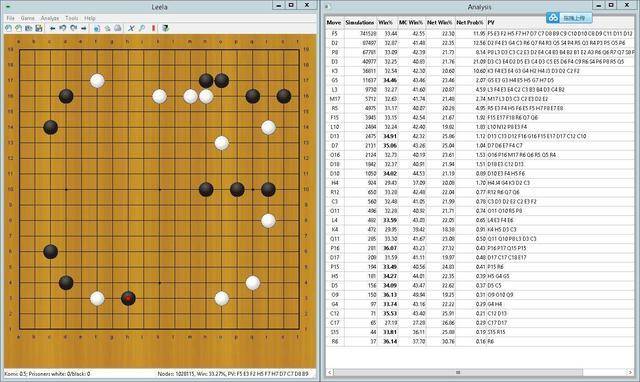Screen dimensions: 640x382
Task: Sort by the Move column header
Action: (334, 22)
